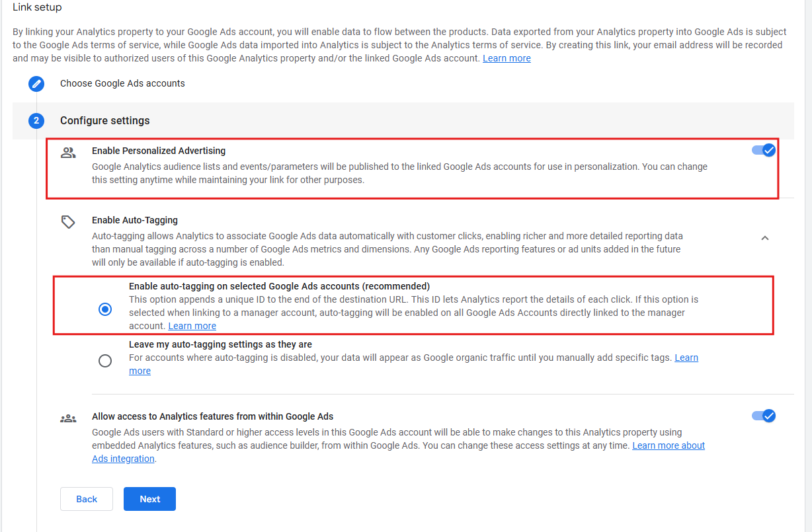The width and height of the screenshot is (812, 532).
Task: Click the Back button
Action: (x=87, y=499)
